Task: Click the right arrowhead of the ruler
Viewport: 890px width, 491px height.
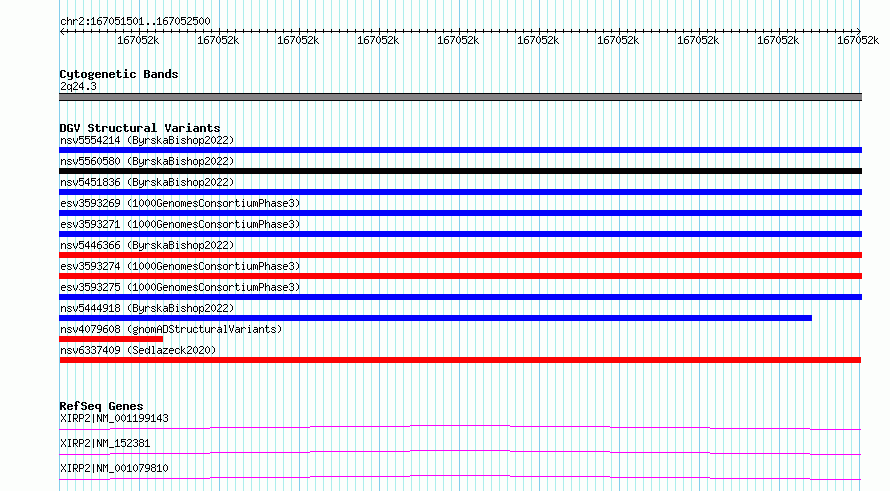Action: [858, 31]
